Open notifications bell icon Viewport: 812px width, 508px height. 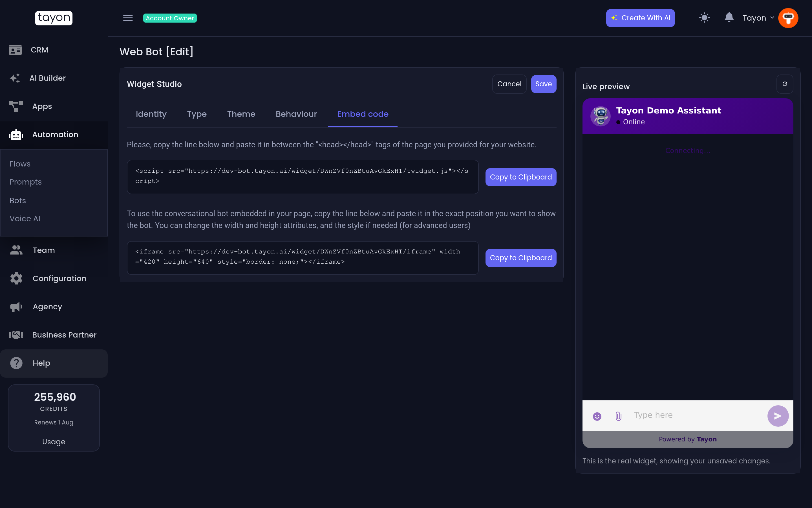[729, 17]
